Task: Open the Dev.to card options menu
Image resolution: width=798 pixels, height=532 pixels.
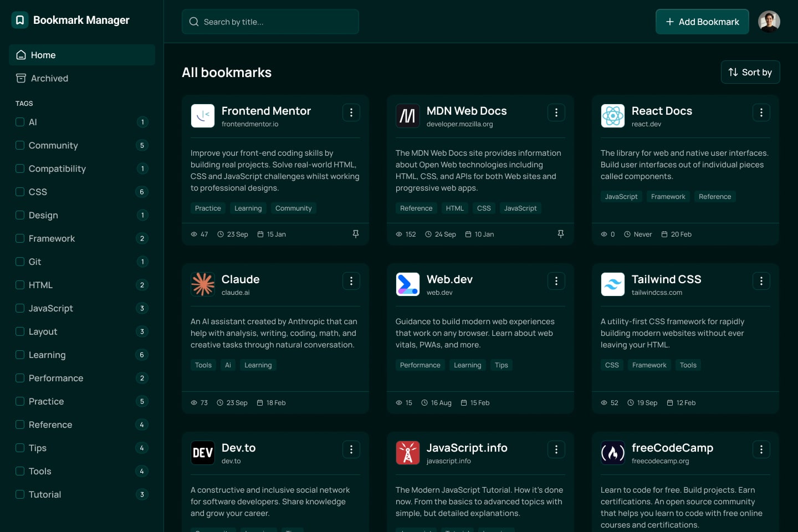Action: [351, 449]
